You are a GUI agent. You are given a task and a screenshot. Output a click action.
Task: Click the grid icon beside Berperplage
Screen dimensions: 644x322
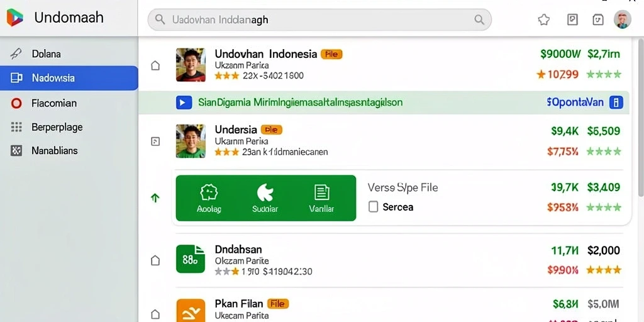[16, 127]
